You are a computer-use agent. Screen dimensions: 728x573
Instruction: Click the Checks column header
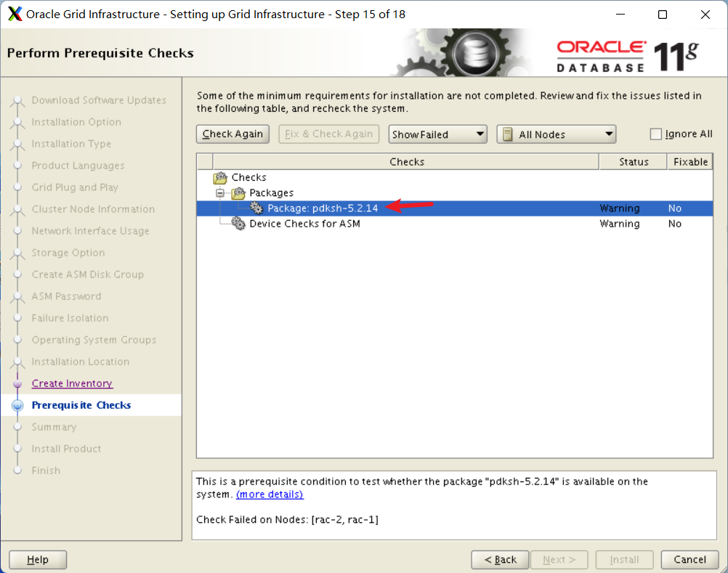pos(406,162)
